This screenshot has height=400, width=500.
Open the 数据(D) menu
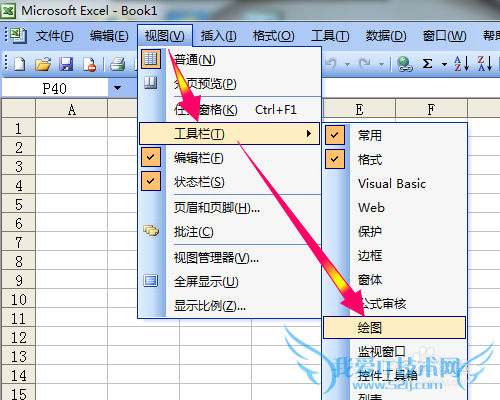386,36
